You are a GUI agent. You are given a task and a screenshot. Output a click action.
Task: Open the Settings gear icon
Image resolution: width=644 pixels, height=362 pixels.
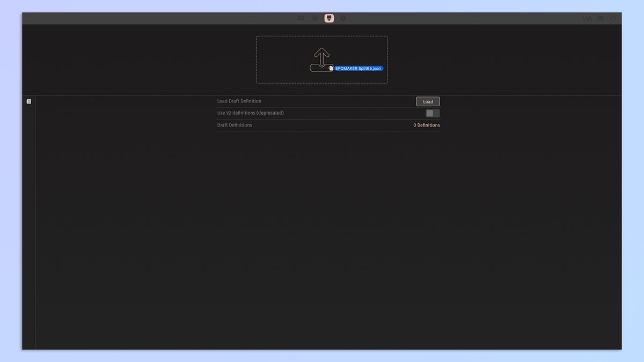(343, 18)
